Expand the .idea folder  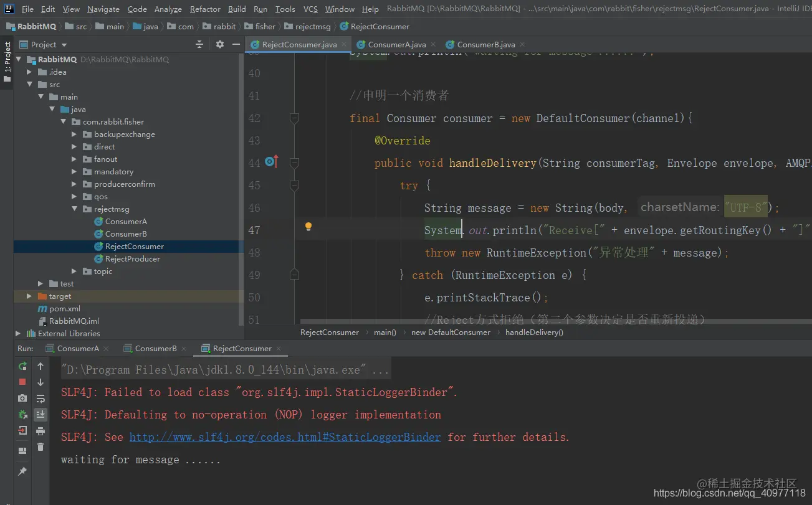pos(29,72)
